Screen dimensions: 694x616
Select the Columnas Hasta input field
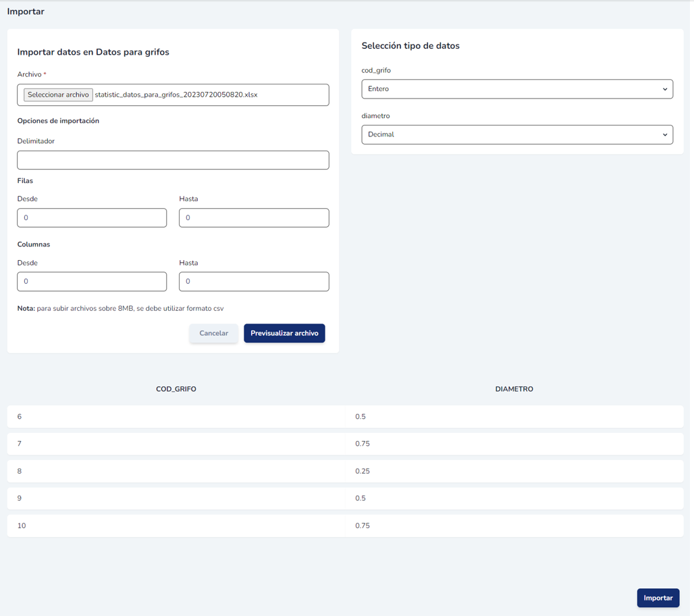point(254,282)
